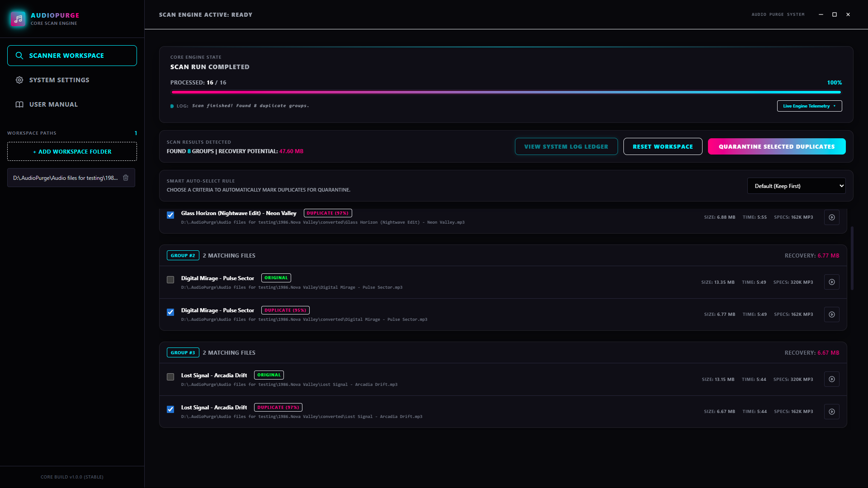
Task: Open the Scanner Workspace section
Action: pyautogui.click(x=72, y=56)
